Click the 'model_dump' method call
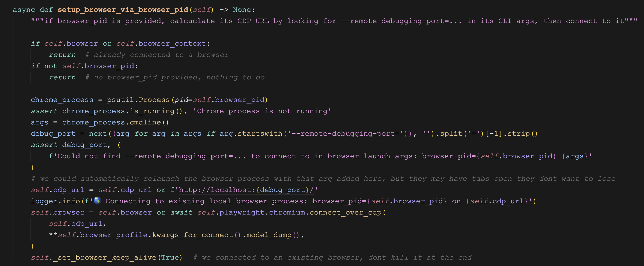The height and width of the screenshot is (266, 644). pos(269,235)
